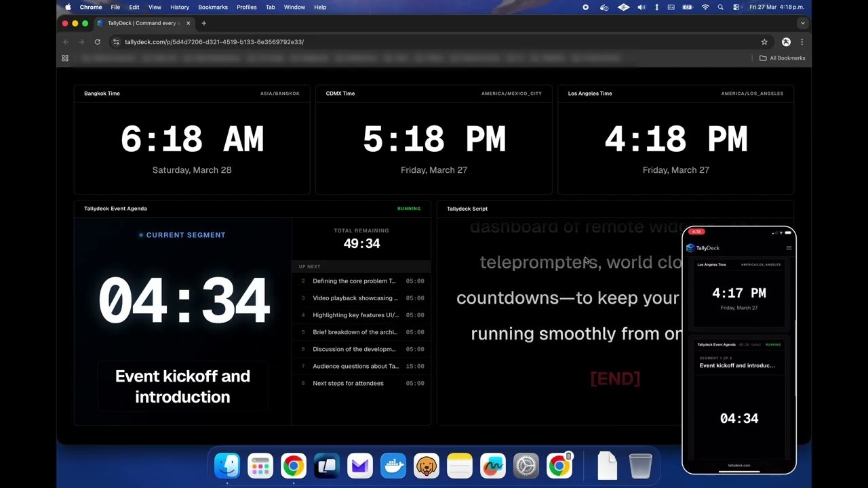Viewport: 868px width, 488px height.
Task: Select agenda item "Highlighting key features UI"
Action: (361, 315)
